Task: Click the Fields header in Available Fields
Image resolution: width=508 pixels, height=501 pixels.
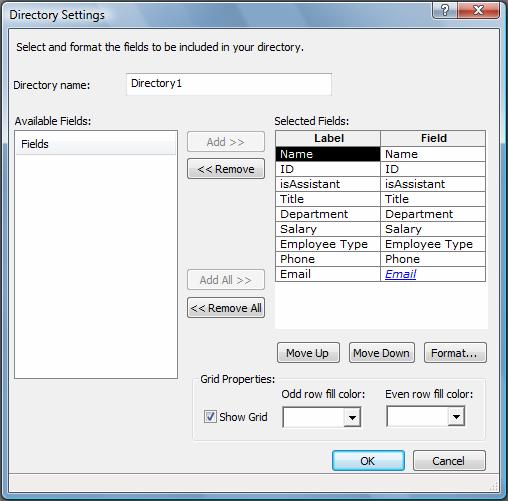Action: [96, 144]
